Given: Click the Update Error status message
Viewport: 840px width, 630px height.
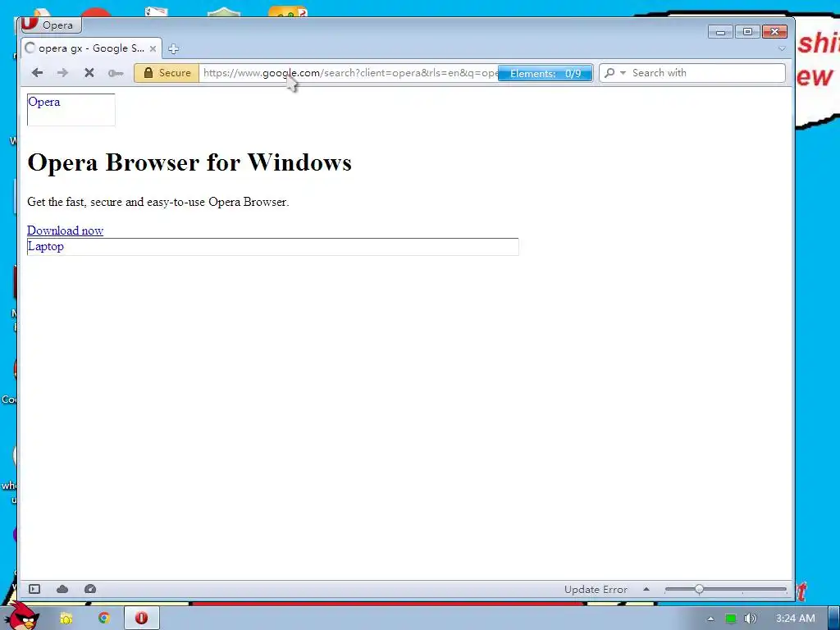Looking at the screenshot, I should 596,589.
